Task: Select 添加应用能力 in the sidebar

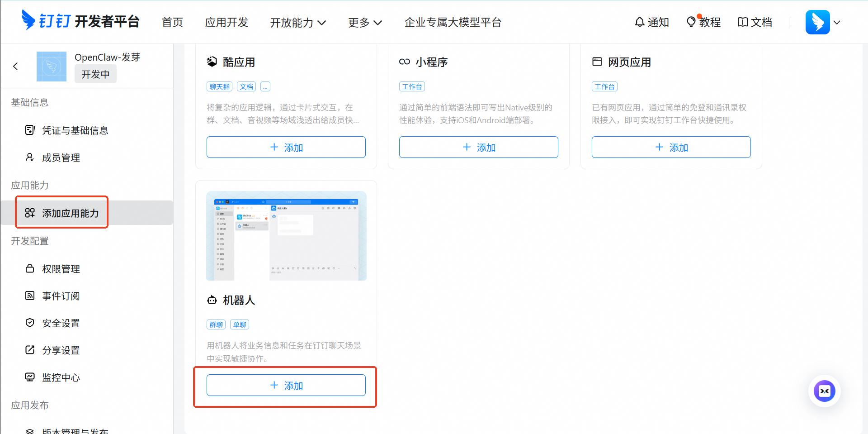Action: pos(70,213)
